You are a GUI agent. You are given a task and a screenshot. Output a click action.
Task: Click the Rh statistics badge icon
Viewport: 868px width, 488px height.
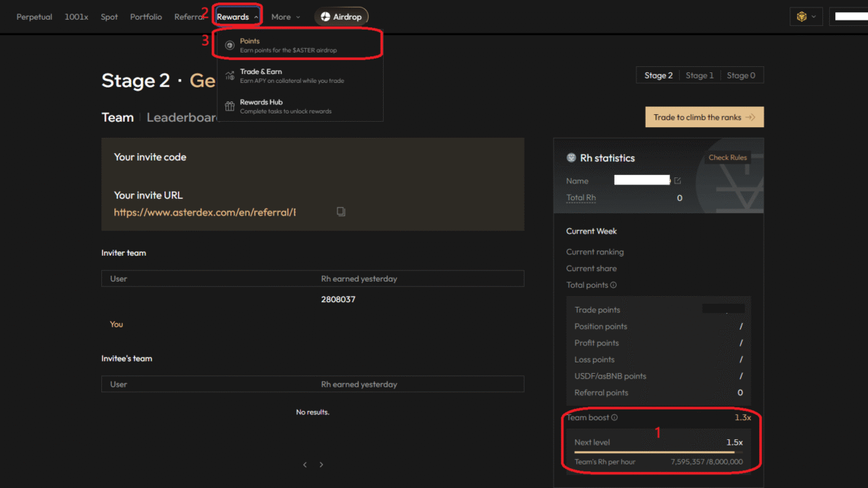point(571,158)
